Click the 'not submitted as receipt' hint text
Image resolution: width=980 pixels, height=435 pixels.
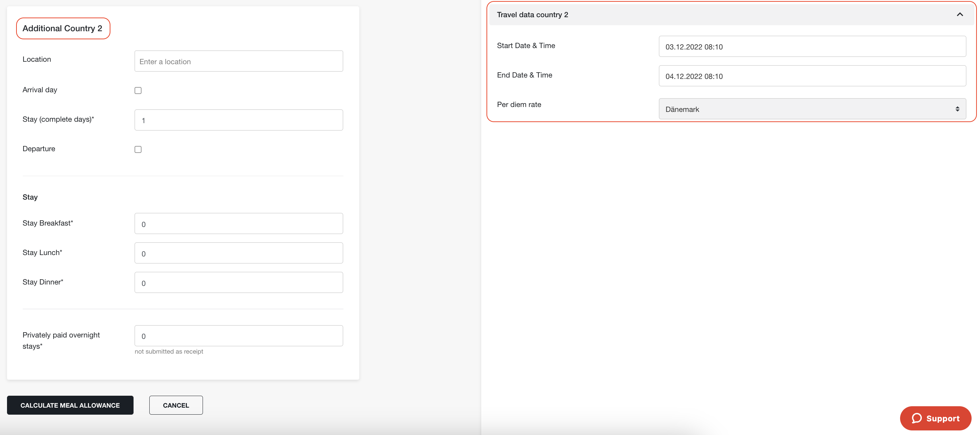(x=169, y=352)
